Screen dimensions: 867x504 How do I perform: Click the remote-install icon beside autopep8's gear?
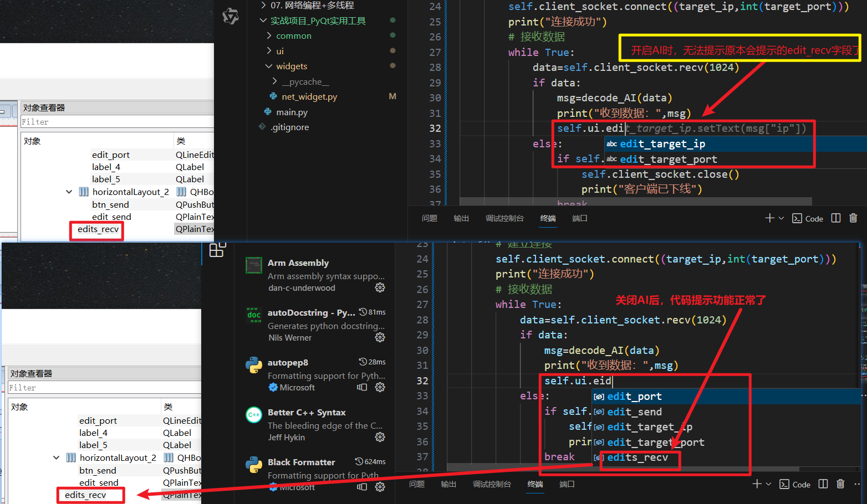pyautogui.click(x=362, y=387)
